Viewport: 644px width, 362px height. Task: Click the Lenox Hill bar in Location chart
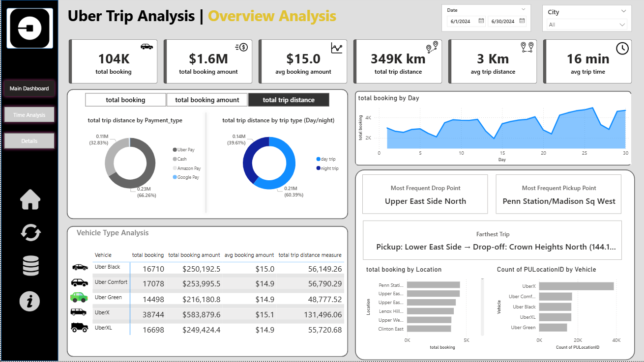click(x=431, y=311)
